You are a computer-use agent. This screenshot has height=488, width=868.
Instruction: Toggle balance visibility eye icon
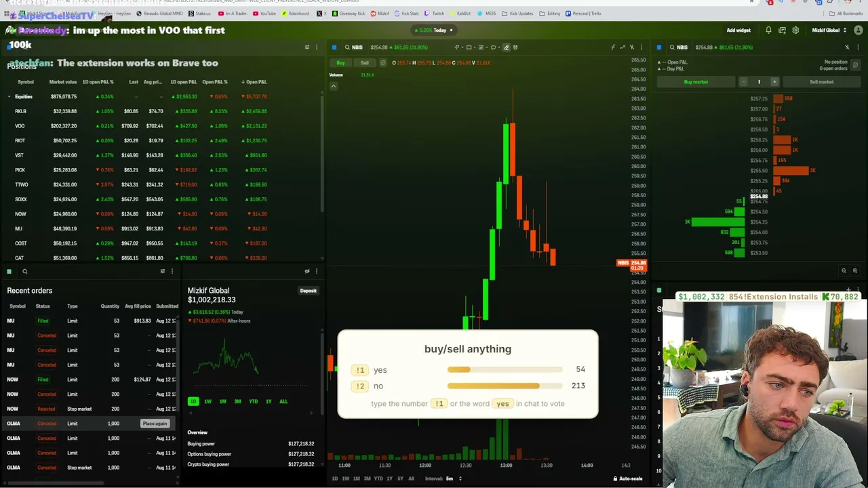(307, 271)
